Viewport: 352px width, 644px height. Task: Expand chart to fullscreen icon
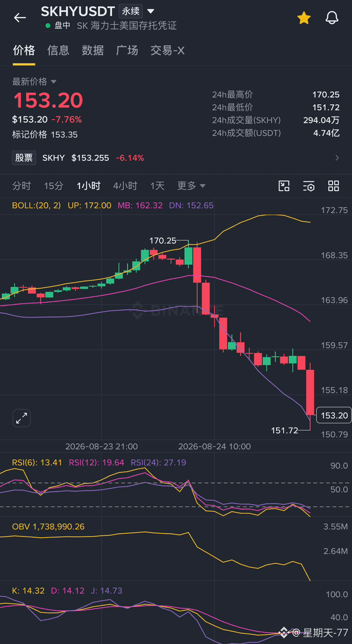click(22, 418)
